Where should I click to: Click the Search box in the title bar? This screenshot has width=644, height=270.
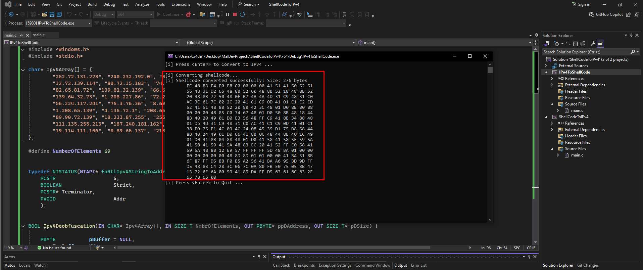(249, 4)
